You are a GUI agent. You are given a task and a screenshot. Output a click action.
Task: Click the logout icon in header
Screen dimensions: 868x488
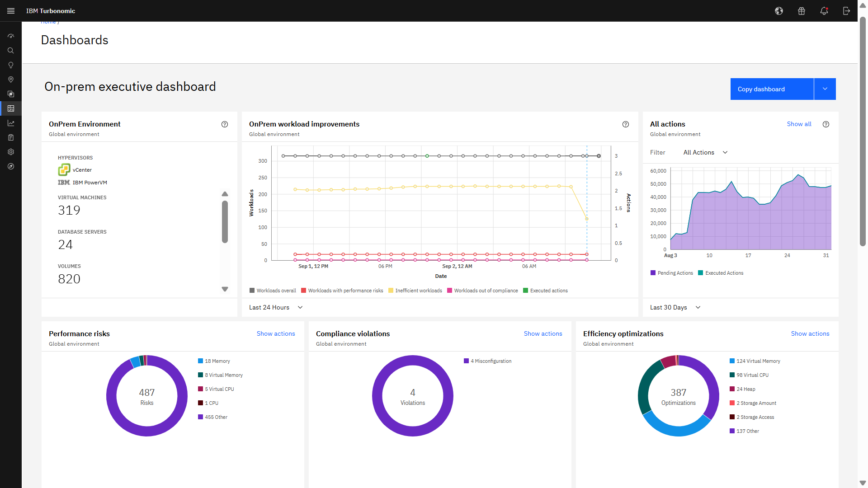click(x=846, y=11)
